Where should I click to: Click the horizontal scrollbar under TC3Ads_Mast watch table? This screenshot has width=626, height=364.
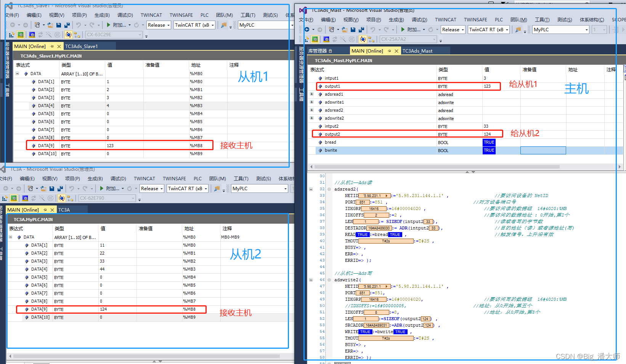[x=437, y=167]
